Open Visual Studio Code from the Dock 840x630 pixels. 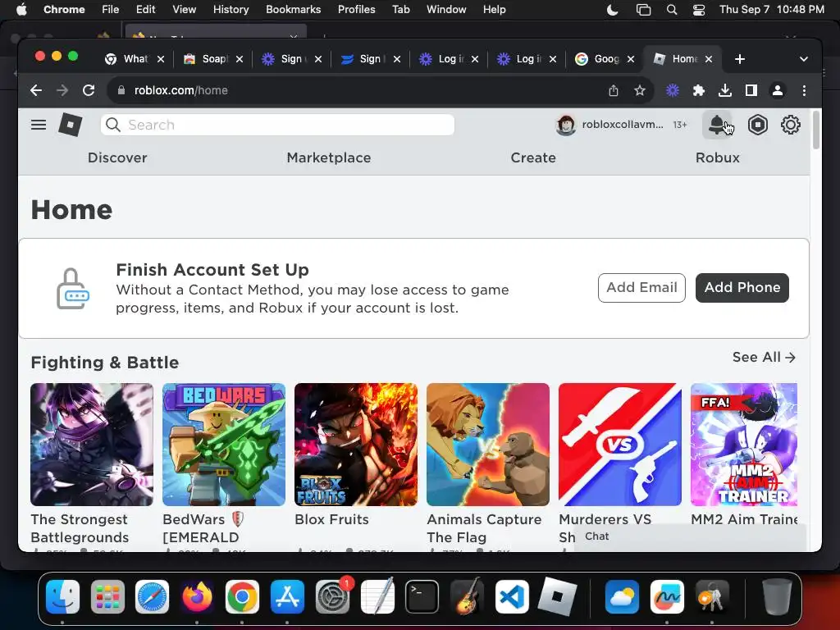coord(512,596)
